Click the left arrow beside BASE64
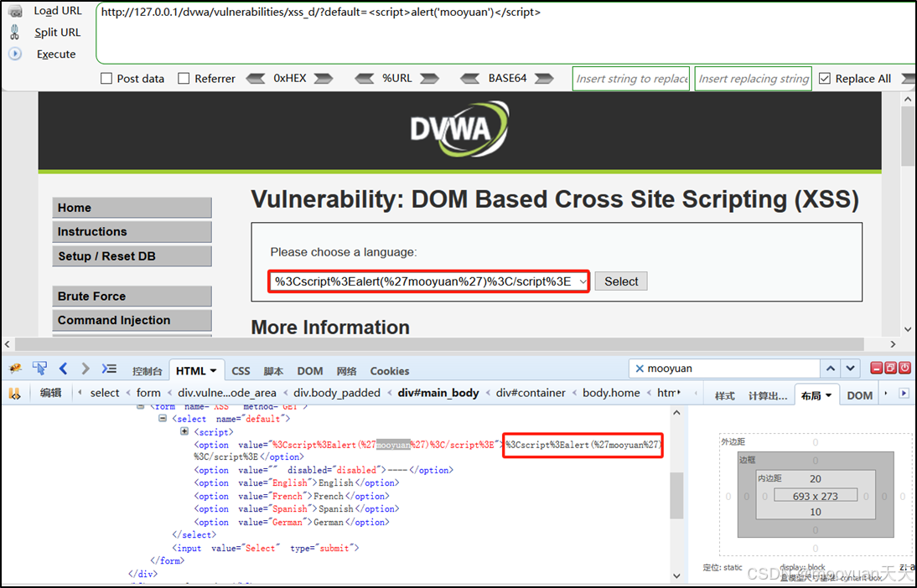Screen dimensions: 917x588 470,79
